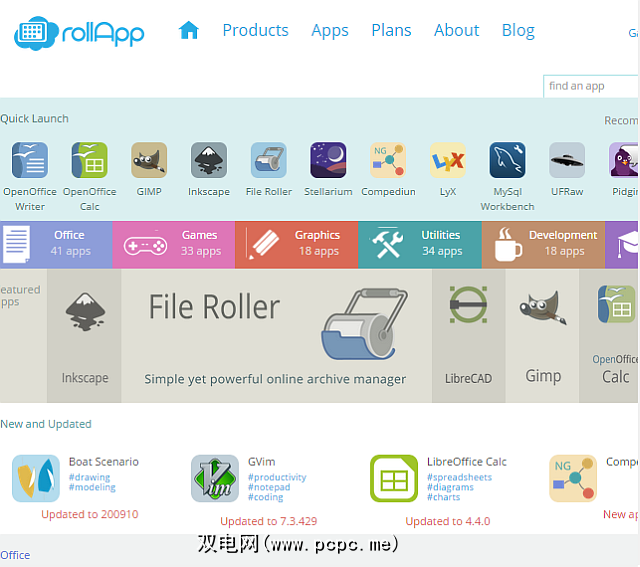Filter by the #diagrams tag
640x567 pixels.
pyautogui.click(x=450, y=487)
